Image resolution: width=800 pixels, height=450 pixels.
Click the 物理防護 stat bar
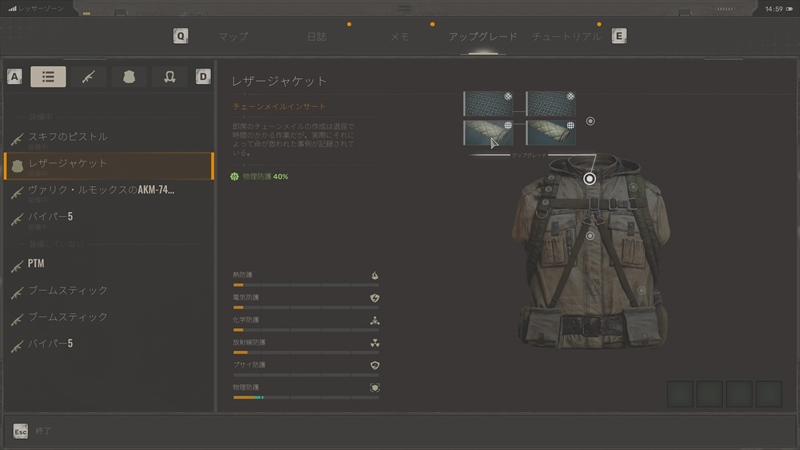pos(306,397)
